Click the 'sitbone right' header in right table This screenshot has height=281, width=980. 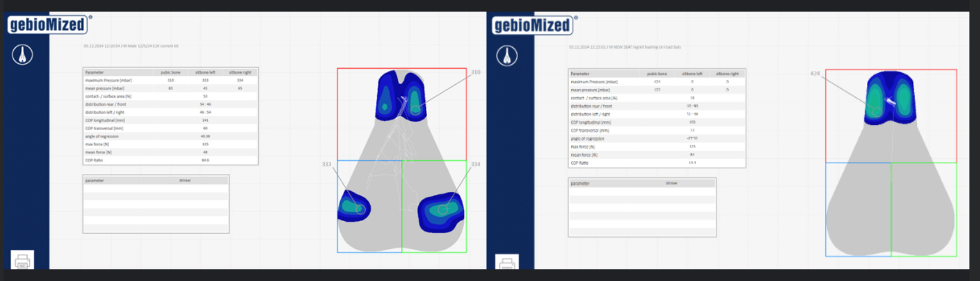click(727, 74)
